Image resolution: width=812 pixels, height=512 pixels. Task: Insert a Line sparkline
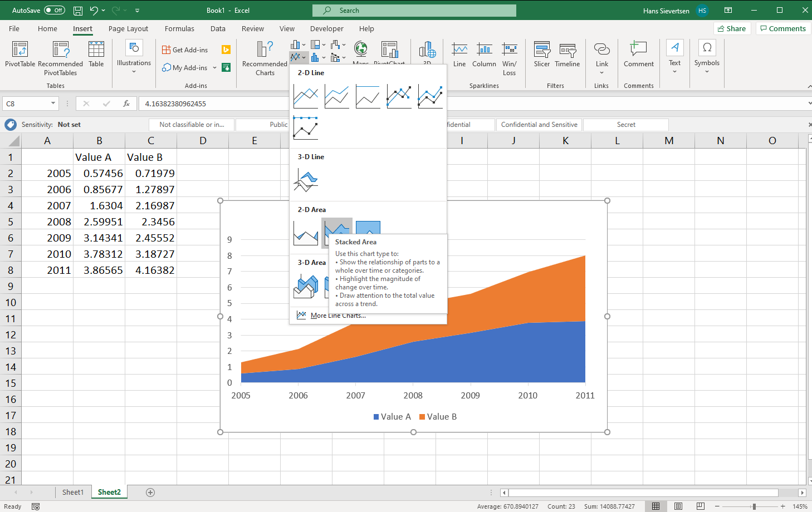tap(459, 55)
